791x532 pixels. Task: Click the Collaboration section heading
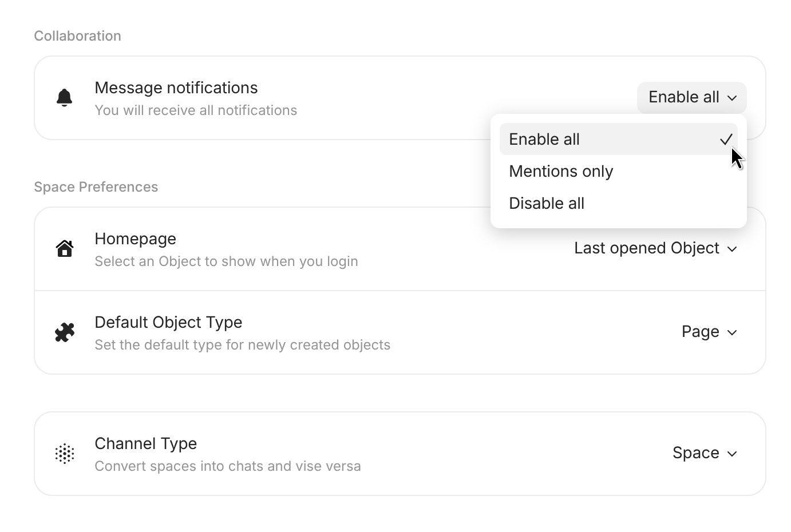point(77,36)
